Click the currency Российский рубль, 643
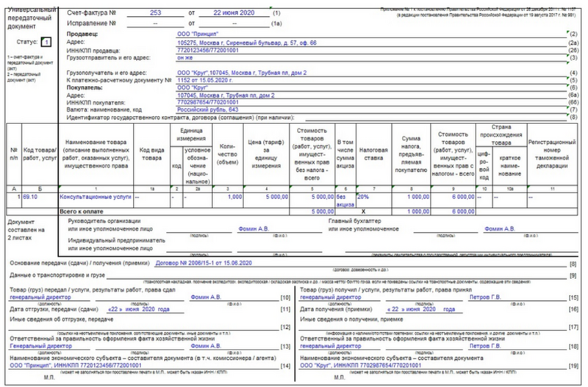This screenshot has width=588, height=387. point(207,109)
